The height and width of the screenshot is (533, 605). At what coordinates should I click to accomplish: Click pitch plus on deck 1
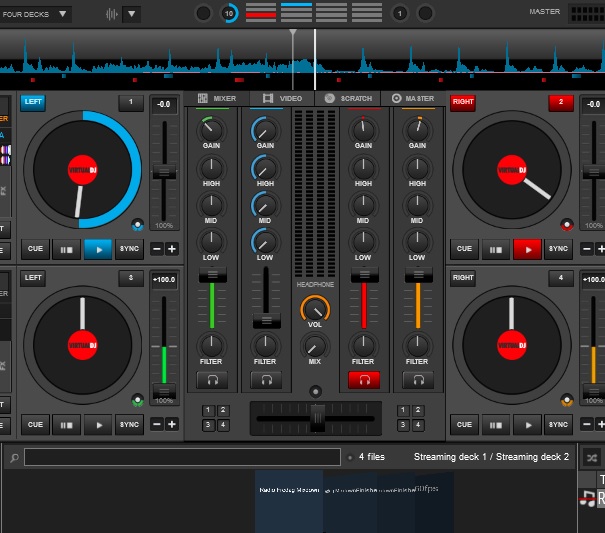(x=172, y=249)
